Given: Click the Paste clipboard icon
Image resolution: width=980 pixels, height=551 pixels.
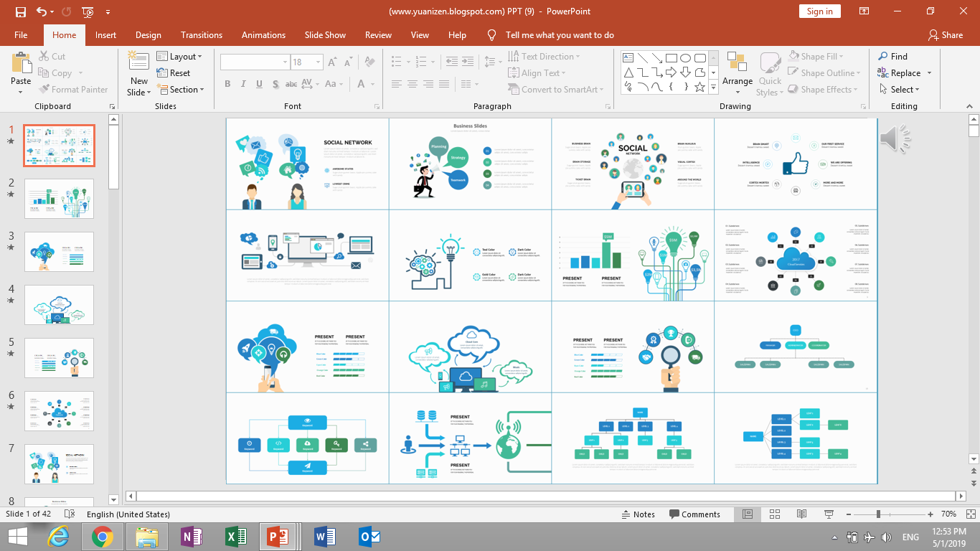Looking at the screenshot, I should [21, 62].
